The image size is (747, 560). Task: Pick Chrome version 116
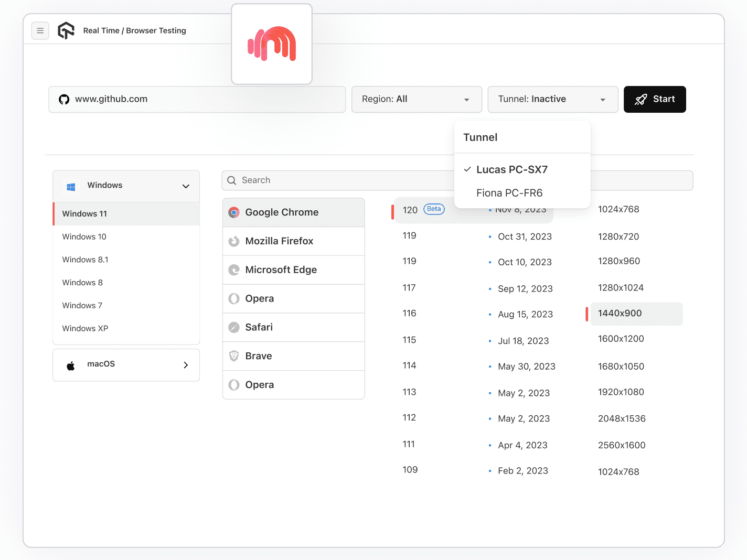pyautogui.click(x=410, y=314)
